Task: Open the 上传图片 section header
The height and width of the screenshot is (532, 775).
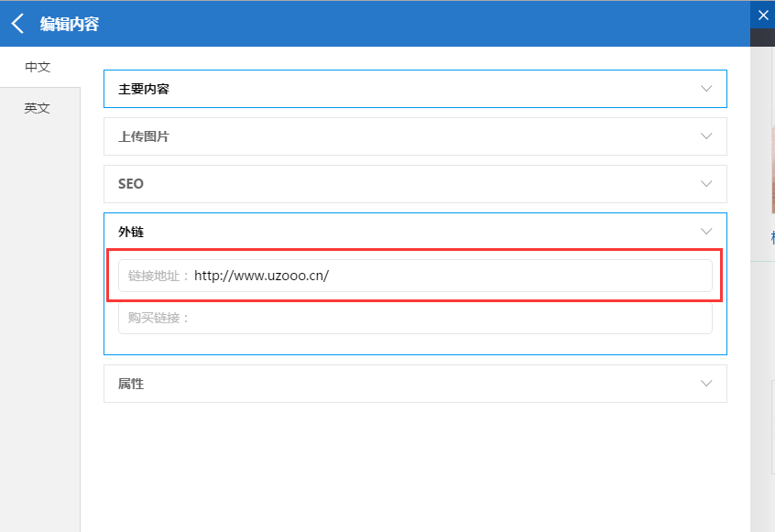Action: tap(415, 136)
